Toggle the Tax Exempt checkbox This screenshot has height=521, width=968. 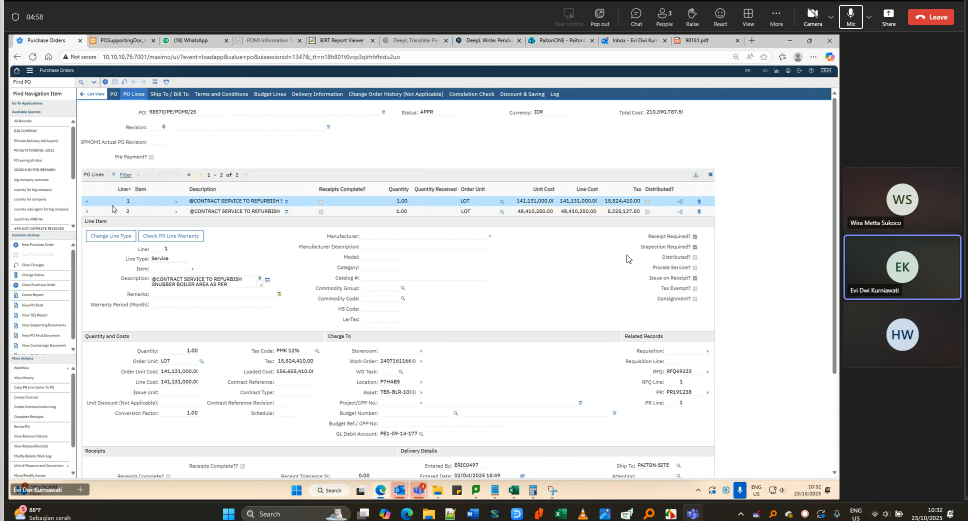[695, 287]
